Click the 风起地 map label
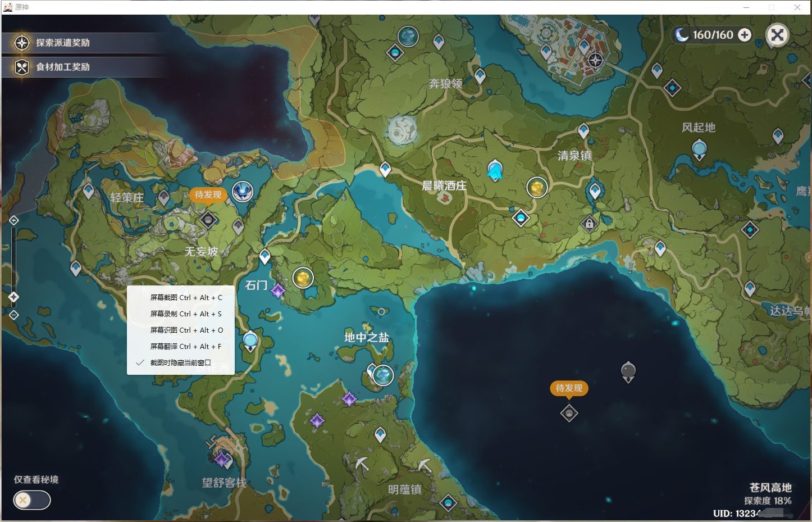 tap(699, 128)
